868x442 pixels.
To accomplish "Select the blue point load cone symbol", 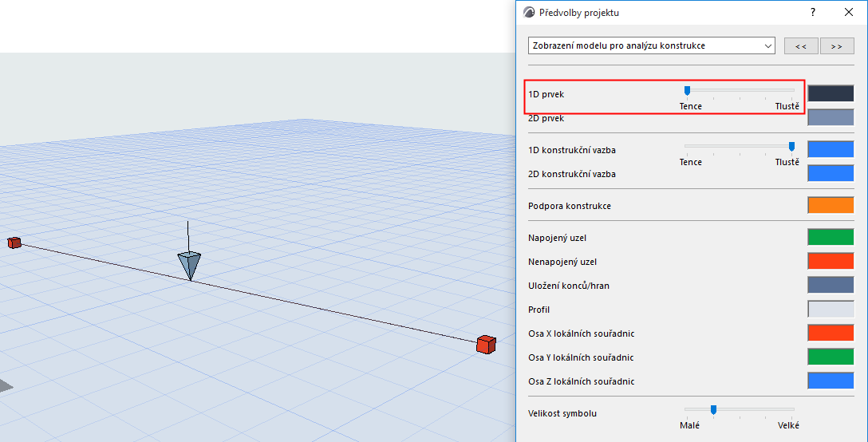I will point(189,266).
